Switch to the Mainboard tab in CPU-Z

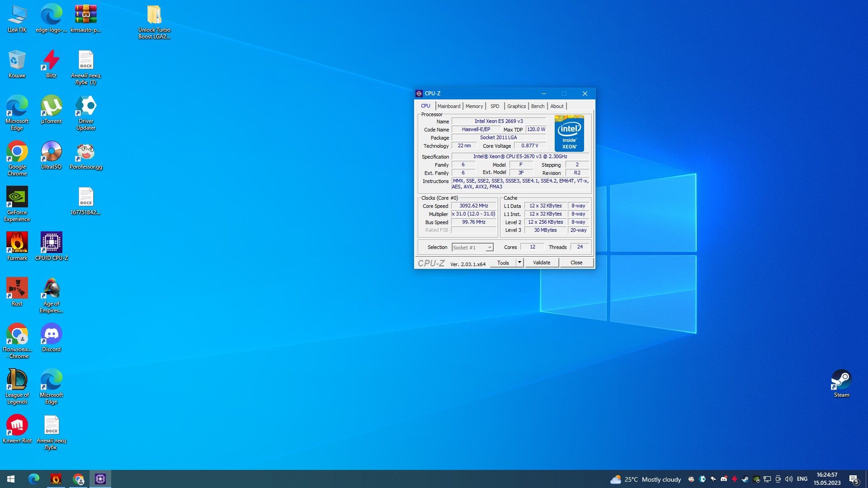(x=448, y=106)
